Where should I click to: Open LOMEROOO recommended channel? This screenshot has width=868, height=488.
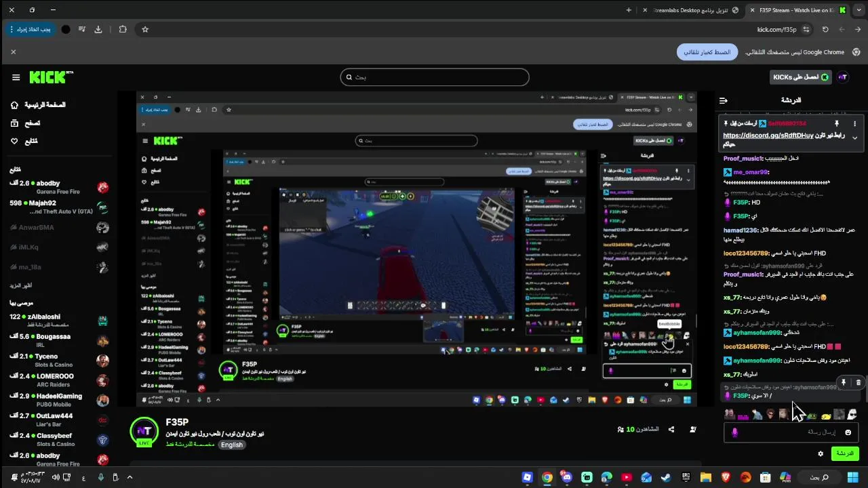tap(58, 380)
